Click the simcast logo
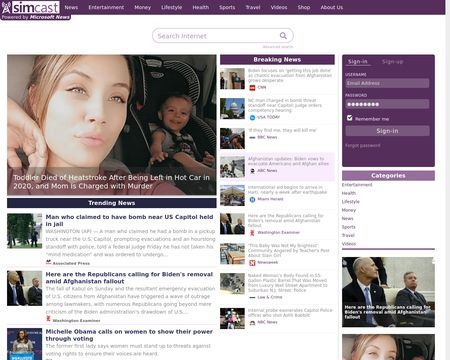Viewport: 450px width, 360px height. pos(31,7)
